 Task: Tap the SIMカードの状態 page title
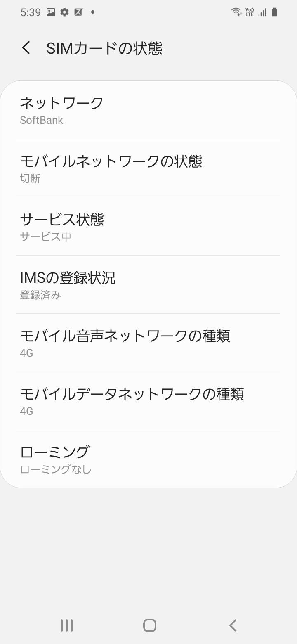pyautogui.click(x=104, y=48)
